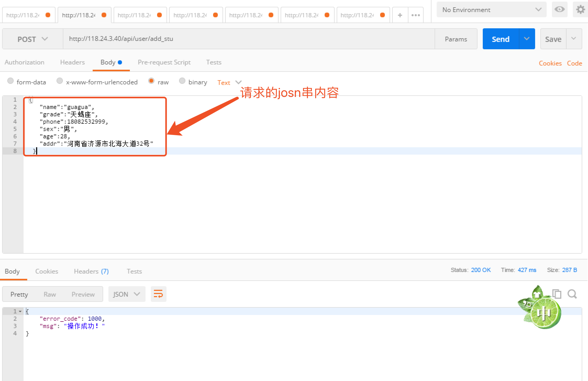Expand the No Environment selector

pos(491,10)
